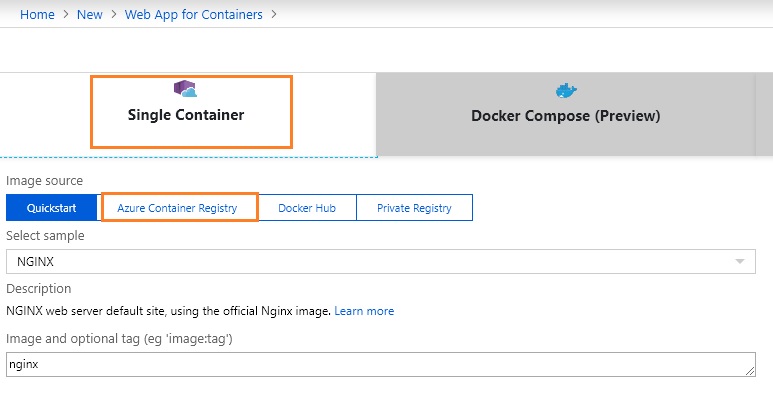The image size is (773, 394).
Task: Click the Docker whale icon
Action: tap(565, 90)
